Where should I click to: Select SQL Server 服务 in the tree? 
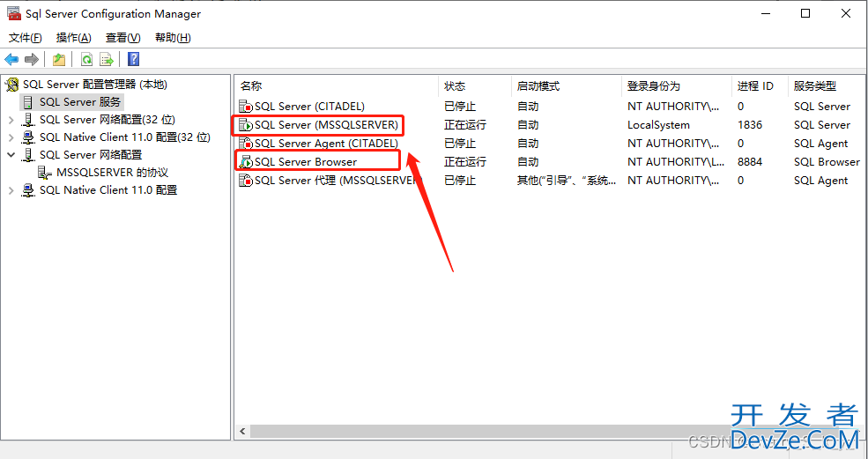click(80, 102)
